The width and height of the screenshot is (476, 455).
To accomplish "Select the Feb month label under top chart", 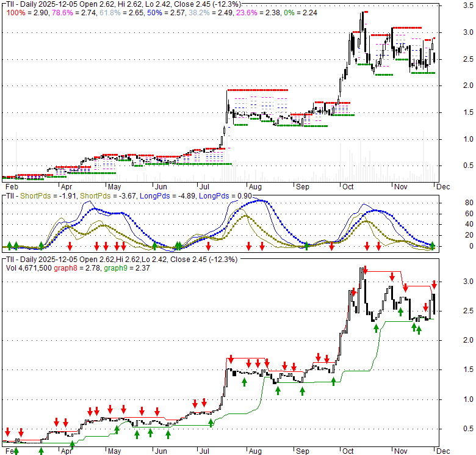I will click(x=12, y=187).
